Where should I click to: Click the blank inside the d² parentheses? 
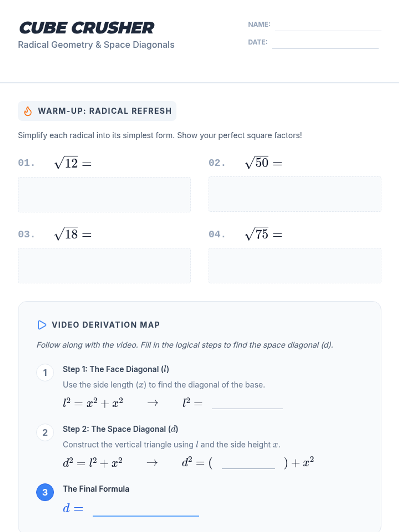(x=248, y=464)
